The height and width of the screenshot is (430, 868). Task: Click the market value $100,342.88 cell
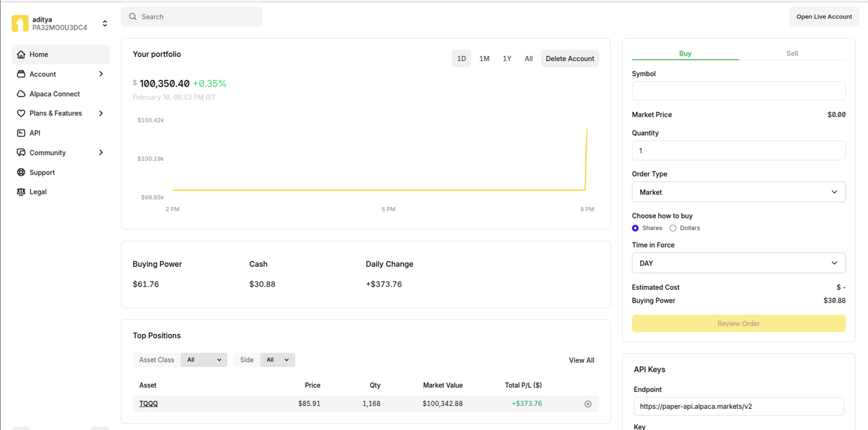[443, 404]
